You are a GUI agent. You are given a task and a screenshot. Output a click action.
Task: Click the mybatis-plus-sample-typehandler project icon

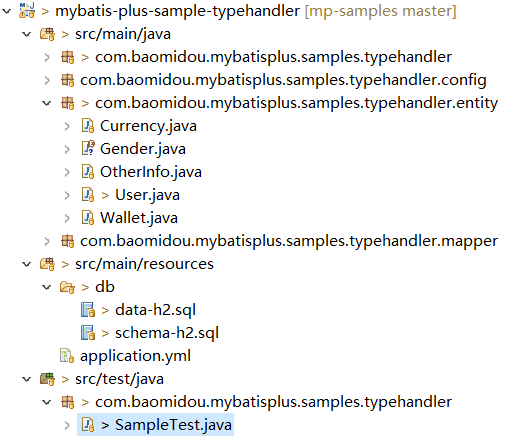[27, 10]
